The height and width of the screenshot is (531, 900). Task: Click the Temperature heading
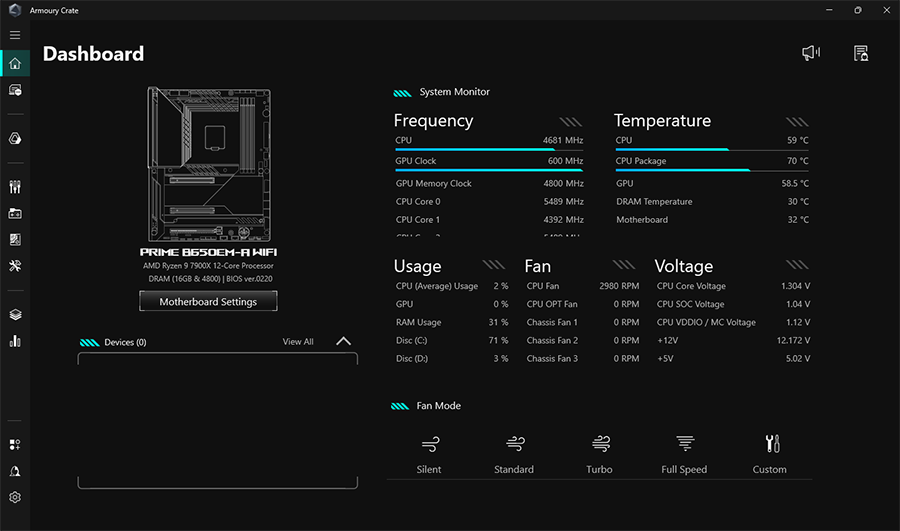click(662, 121)
